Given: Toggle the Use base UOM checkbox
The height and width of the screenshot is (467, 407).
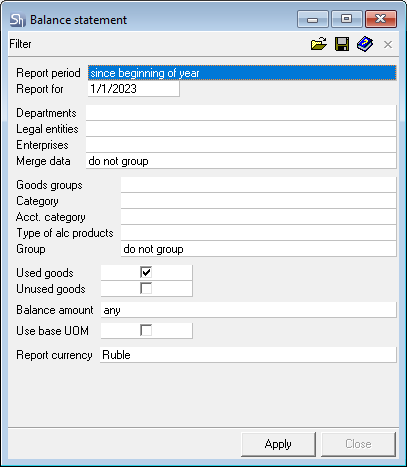Looking at the screenshot, I should tap(146, 330).
